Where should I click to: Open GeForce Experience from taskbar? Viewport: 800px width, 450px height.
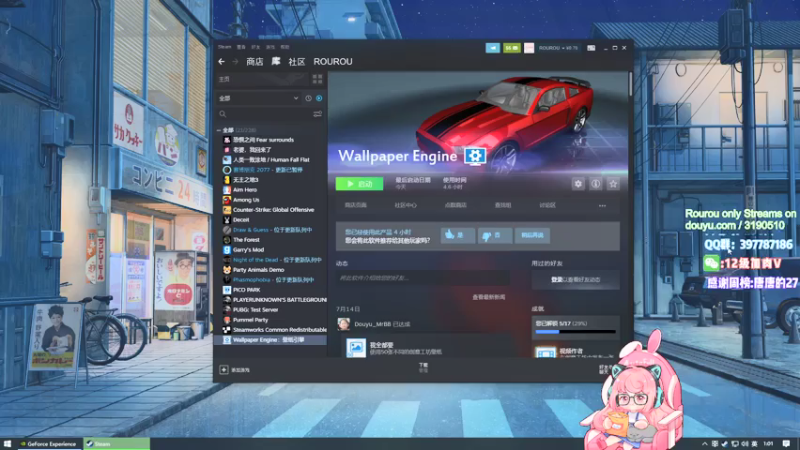48,444
